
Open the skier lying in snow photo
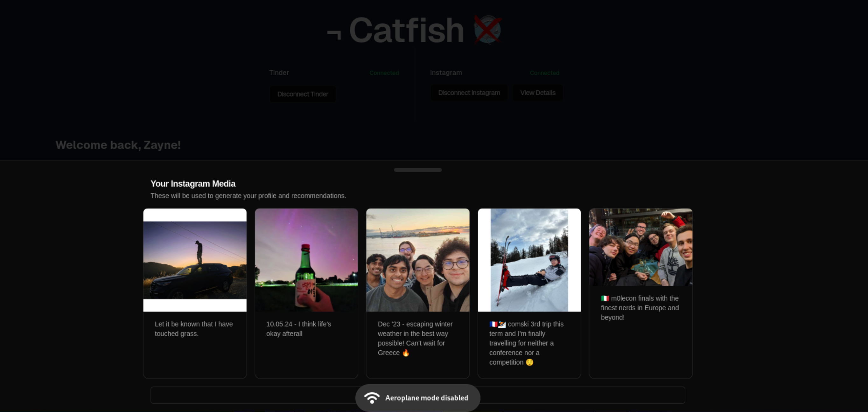tap(529, 260)
